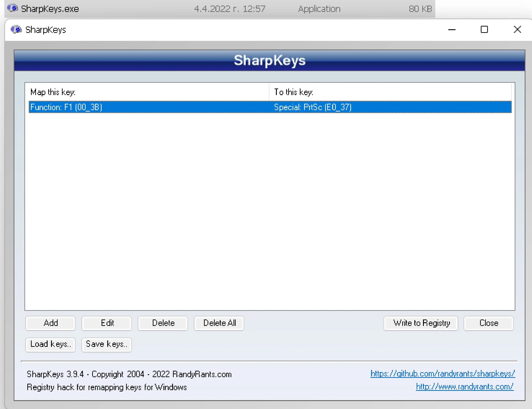The image size is (532, 409).
Task: Click SharpKeys.exe file icon in file list
Action: 12,8
